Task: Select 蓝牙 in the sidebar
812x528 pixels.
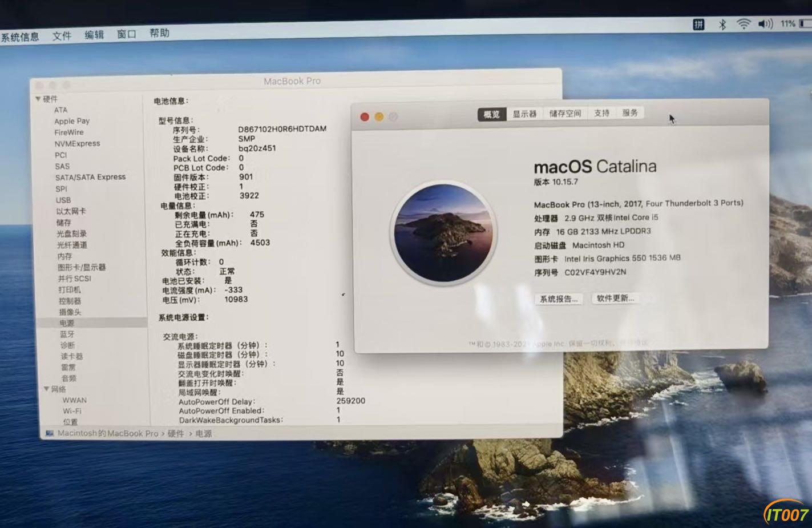Action: click(67, 334)
